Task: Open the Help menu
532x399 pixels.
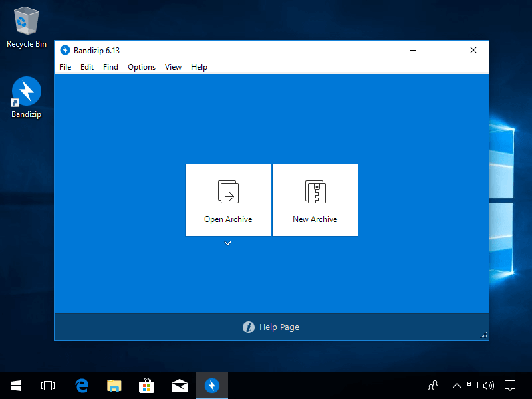Action: click(199, 67)
